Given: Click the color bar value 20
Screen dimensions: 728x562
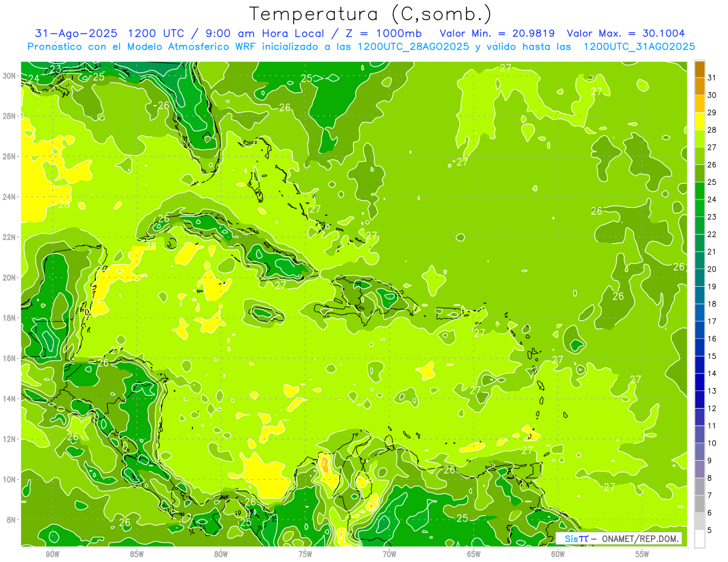Looking at the screenshot, I should (x=712, y=269).
